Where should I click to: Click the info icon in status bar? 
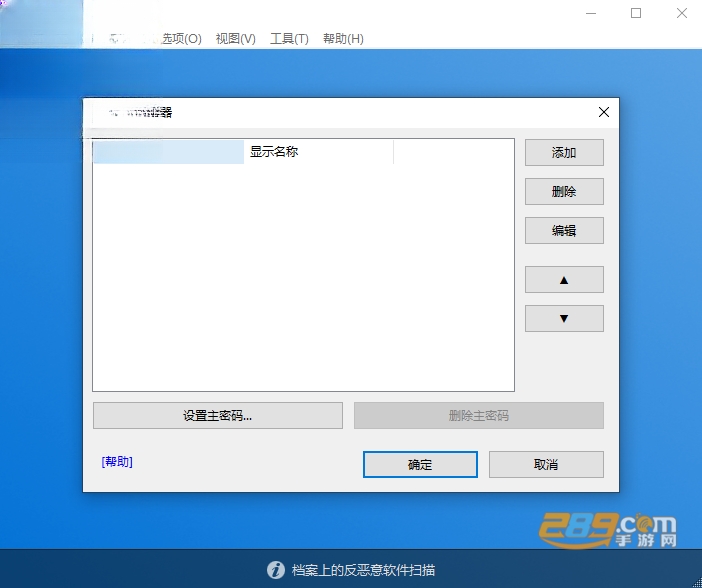coord(276,570)
